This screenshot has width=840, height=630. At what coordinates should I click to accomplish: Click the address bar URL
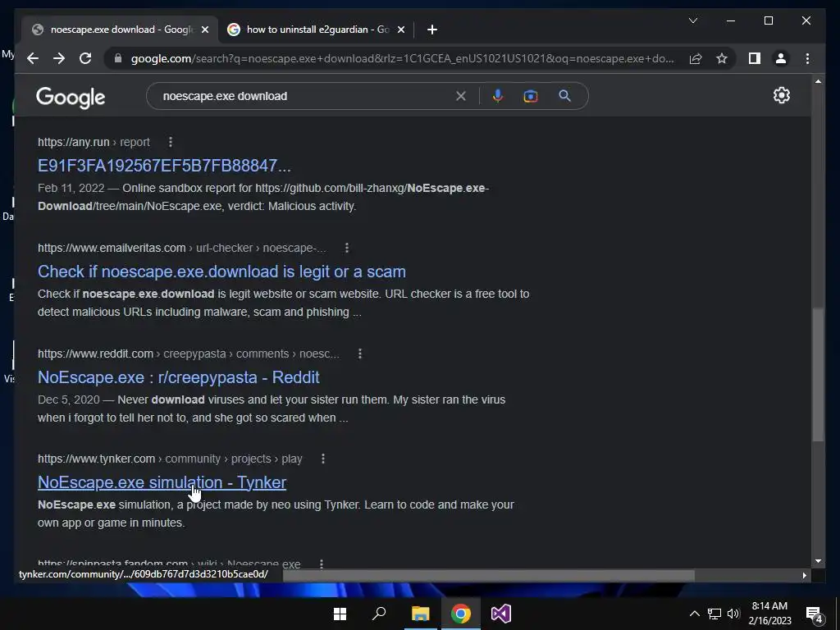pos(402,58)
